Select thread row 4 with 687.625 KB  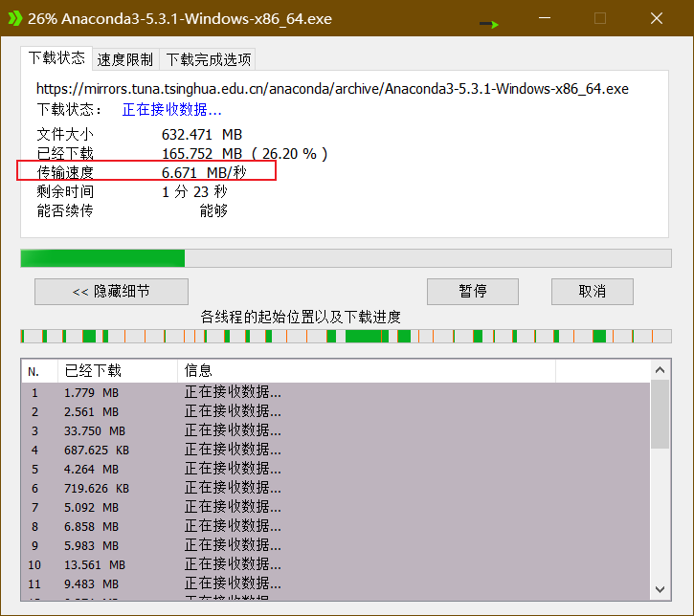pos(335,451)
